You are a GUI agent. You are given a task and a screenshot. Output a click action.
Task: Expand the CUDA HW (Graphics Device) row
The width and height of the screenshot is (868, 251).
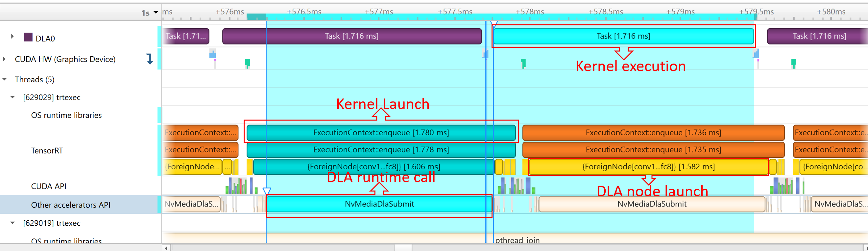click(4, 59)
